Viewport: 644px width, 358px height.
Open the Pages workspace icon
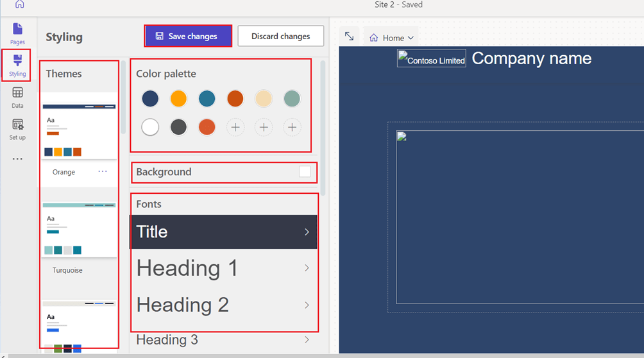point(17,33)
